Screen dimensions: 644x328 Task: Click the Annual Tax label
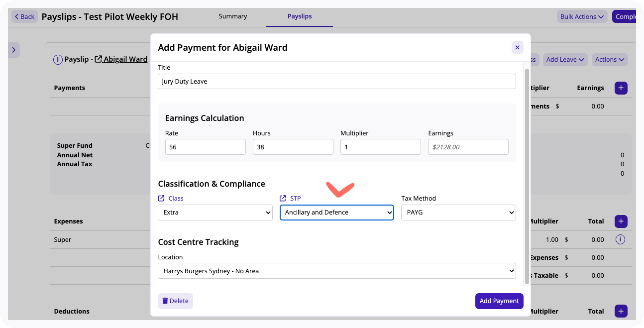[x=75, y=164]
